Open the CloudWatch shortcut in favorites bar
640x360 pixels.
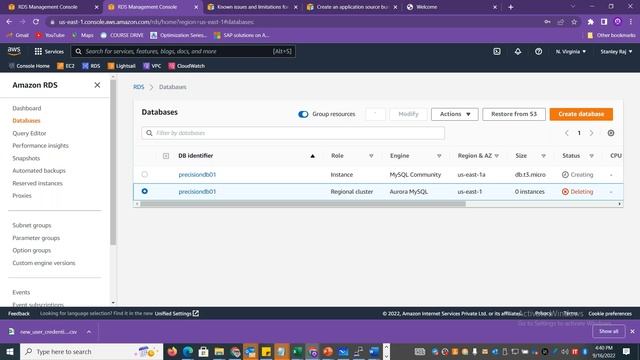pos(187,66)
